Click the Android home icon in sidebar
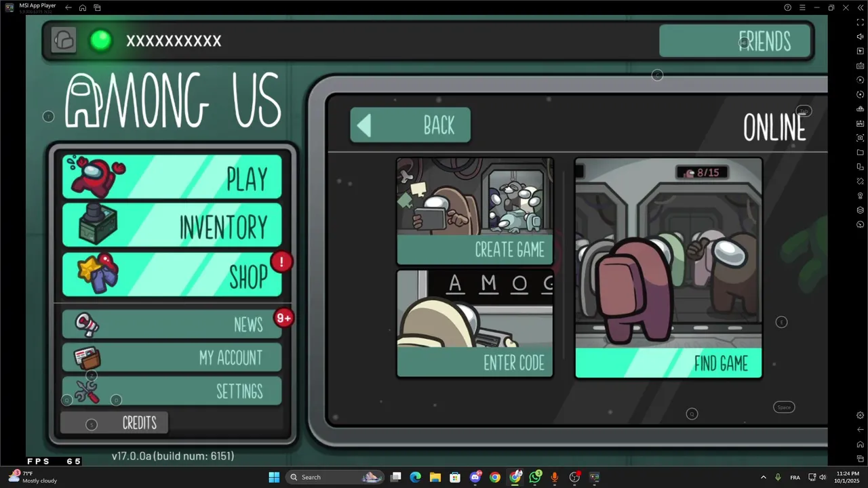This screenshot has height=488, width=868. coord(861,445)
